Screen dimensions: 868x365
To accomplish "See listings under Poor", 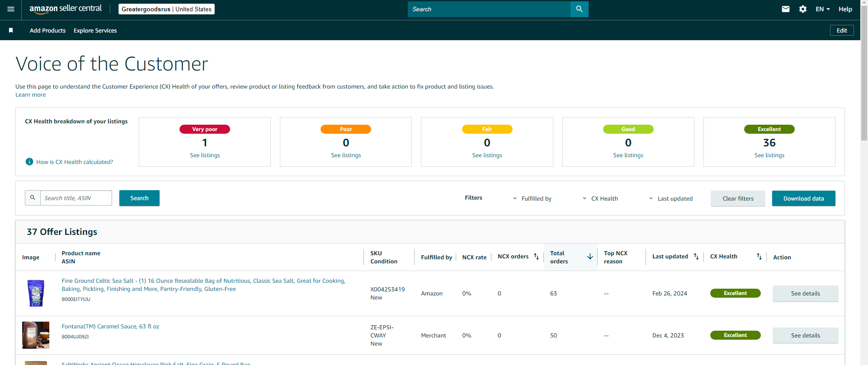I will (x=346, y=155).
